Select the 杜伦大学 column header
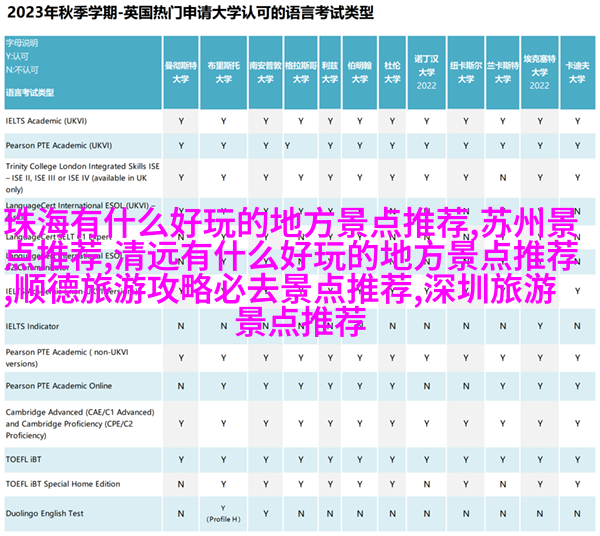 (392, 72)
